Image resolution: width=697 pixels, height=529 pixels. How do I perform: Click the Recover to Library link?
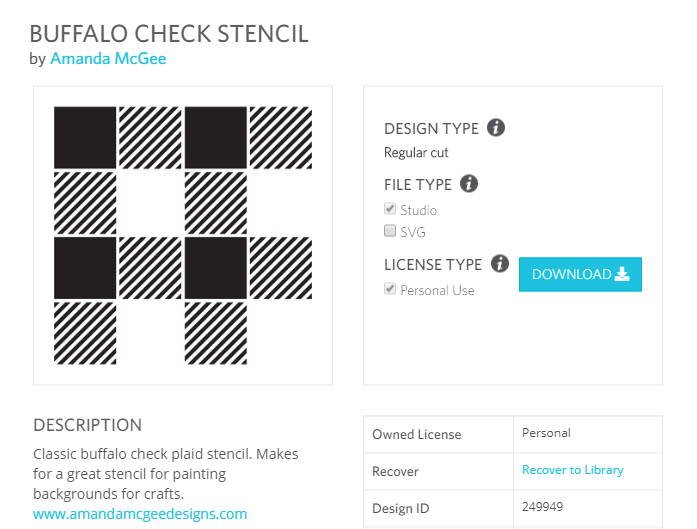tap(573, 470)
